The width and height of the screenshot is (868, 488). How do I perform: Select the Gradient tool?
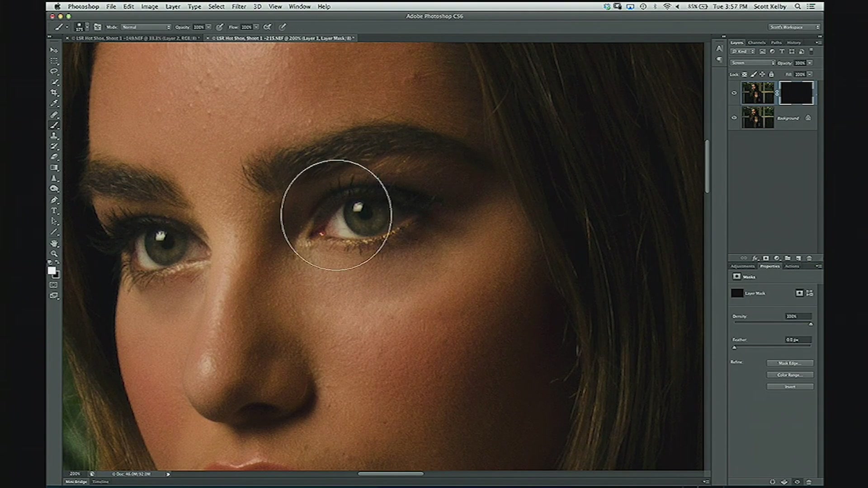point(54,168)
